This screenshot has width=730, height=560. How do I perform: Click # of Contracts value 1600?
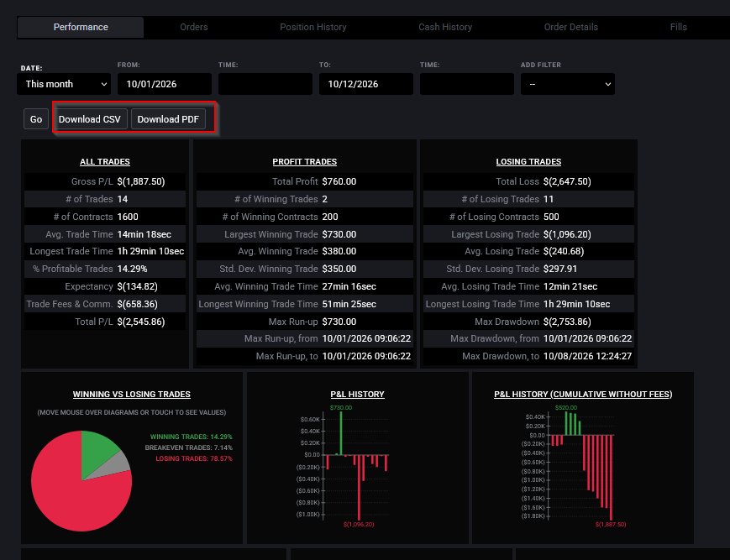pyautogui.click(x=128, y=217)
